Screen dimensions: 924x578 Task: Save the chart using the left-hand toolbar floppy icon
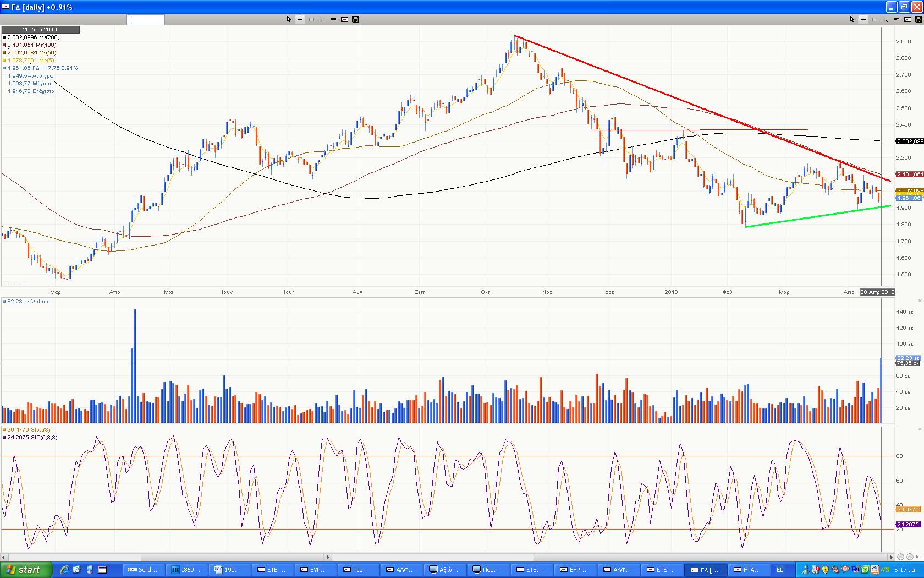[x=355, y=19]
